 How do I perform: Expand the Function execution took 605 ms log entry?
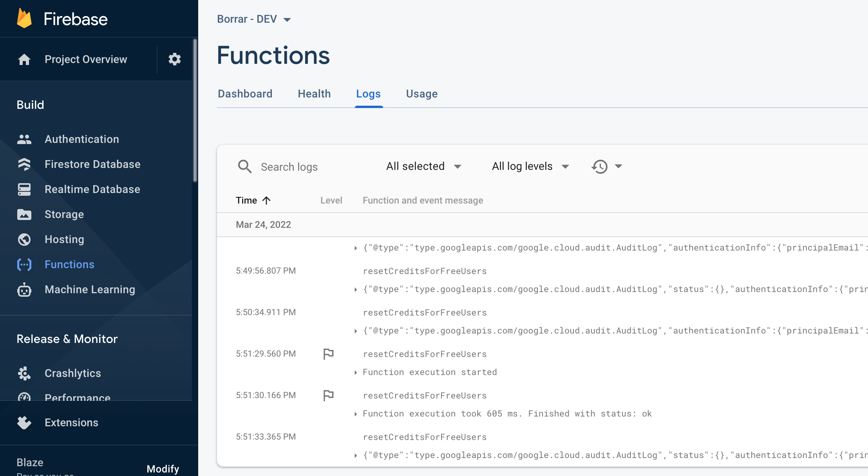[x=356, y=414]
